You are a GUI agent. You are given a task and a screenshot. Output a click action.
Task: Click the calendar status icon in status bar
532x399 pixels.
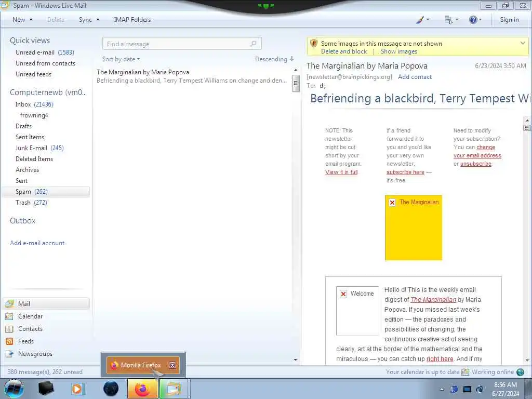[465, 372]
